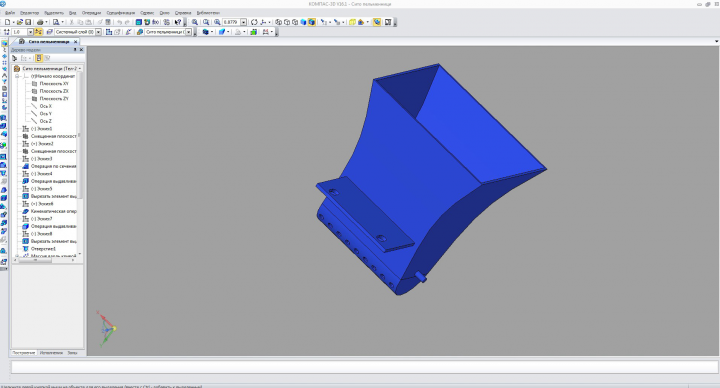Toggle orthogonal drawing mode button
Viewport: 720px width, 388px height.
pyautogui.click(x=38, y=32)
